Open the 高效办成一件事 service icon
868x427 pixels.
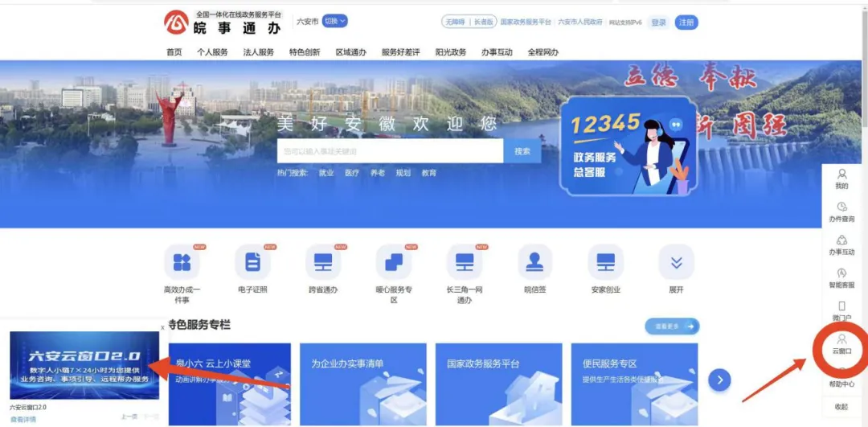point(182,262)
